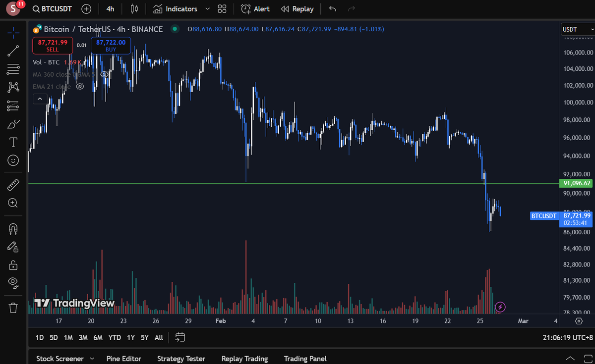Click the 87,722.00 BUY button
595x364 pixels.
pyautogui.click(x=110, y=45)
